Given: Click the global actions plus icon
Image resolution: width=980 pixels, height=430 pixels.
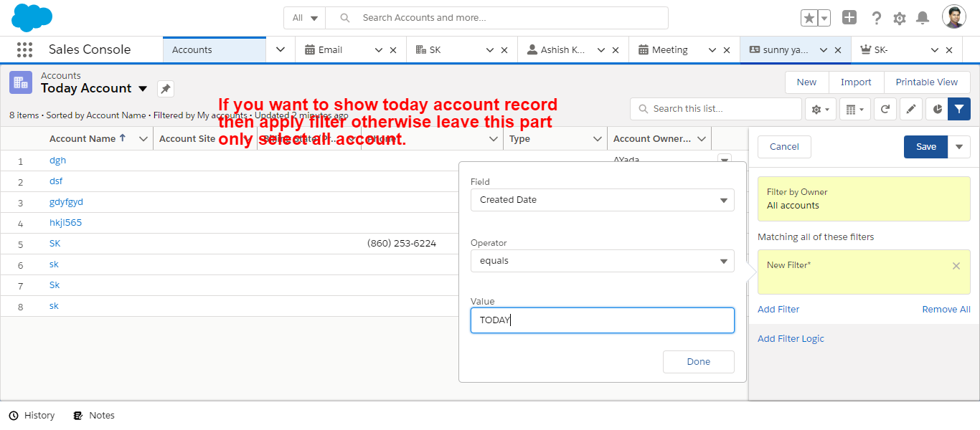Looking at the screenshot, I should point(849,18).
